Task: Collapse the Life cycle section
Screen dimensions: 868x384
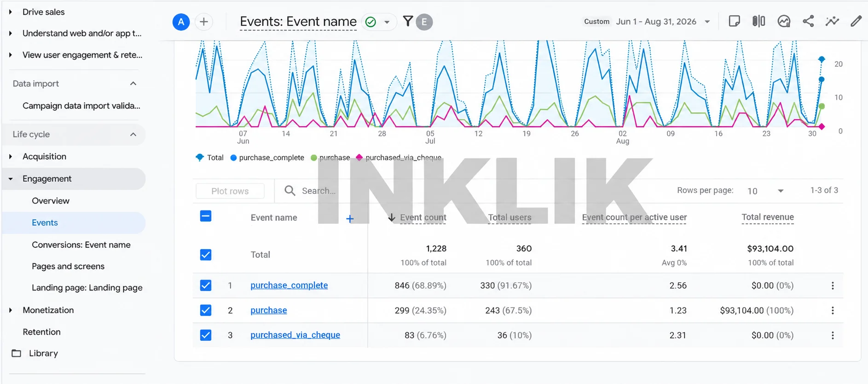Action: [133, 134]
